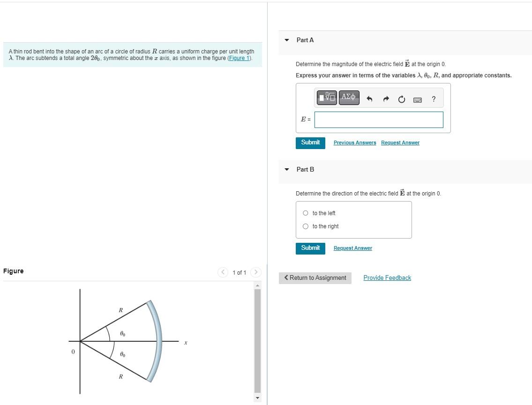
Task: Click Request Answer under Part B
Action: tap(352, 248)
